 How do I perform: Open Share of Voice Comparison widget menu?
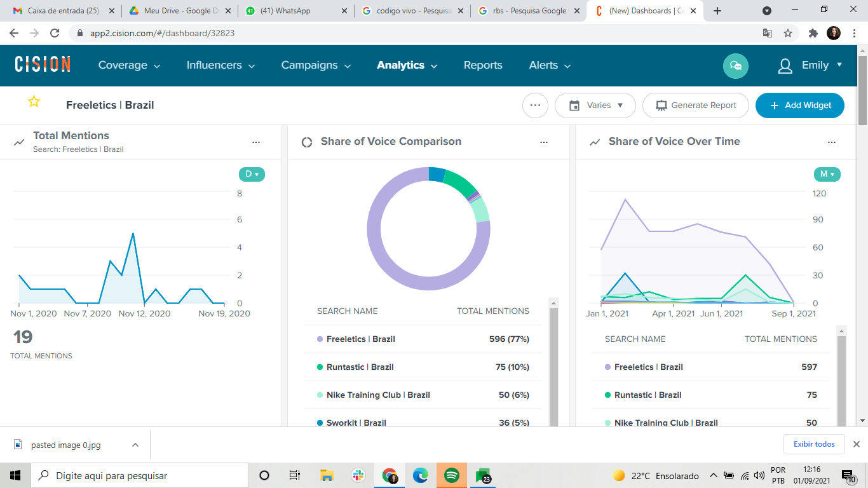tap(544, 142)
